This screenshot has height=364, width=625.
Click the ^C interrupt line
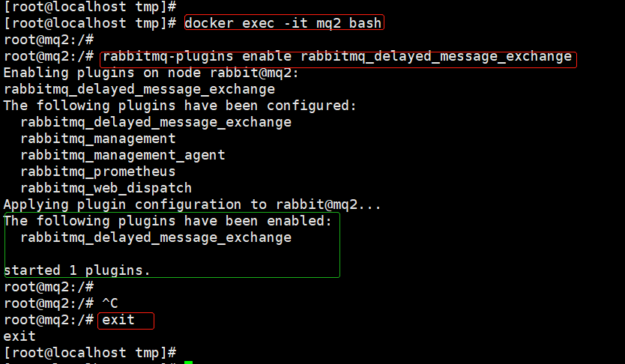(61, 303)
